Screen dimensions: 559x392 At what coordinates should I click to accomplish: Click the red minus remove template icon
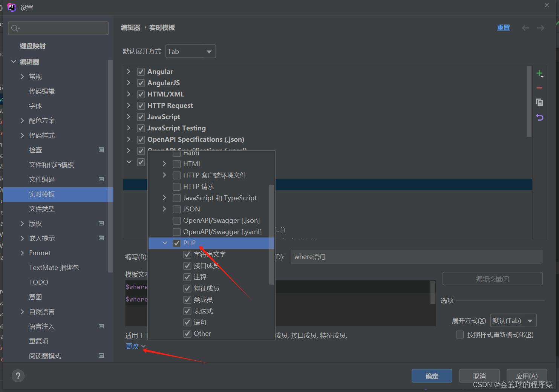pyautogui.click(x=539, y=88)
